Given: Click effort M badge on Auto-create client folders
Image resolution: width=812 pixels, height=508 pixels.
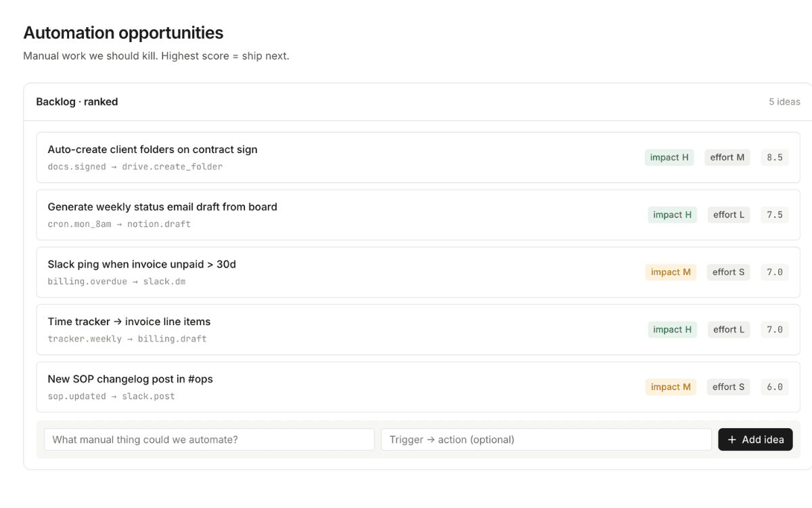Looking at the screenshot, I should pos(727,158).
